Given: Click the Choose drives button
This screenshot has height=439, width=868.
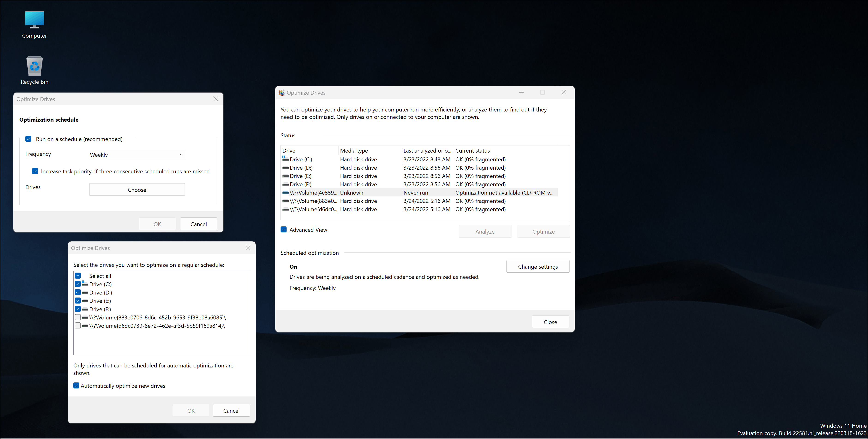Looking at the screenshot, I should (137, 189).
